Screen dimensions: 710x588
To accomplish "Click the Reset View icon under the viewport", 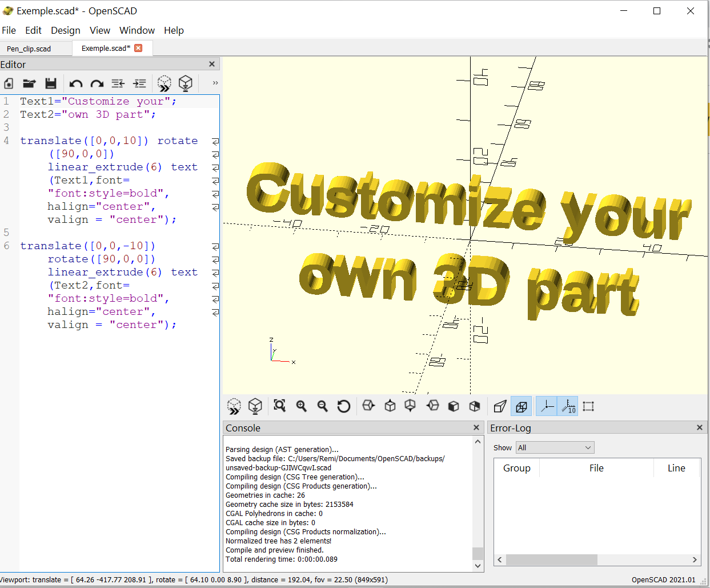I will (x=344, y=406).
